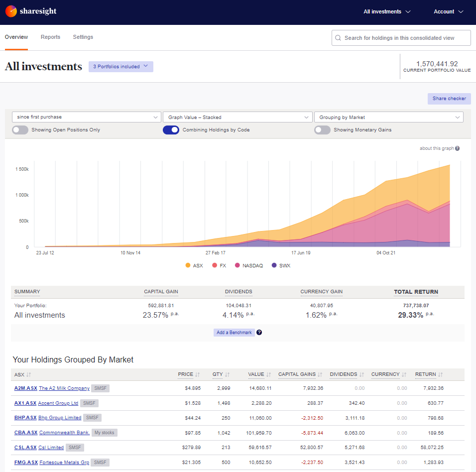Click the help icon beside Add a Benchmark
This screenshot has height=472, width=476.
259,332
